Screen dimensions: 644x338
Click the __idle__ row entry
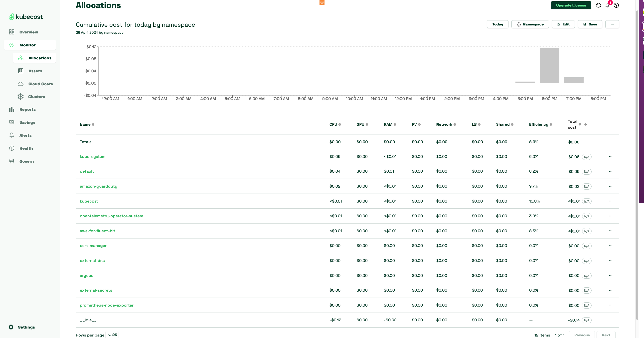pos(88,320)
